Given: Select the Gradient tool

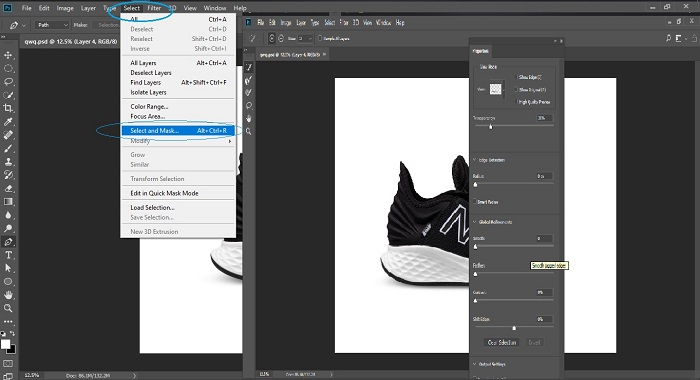Looking at the screenshot, I should 8,201.
